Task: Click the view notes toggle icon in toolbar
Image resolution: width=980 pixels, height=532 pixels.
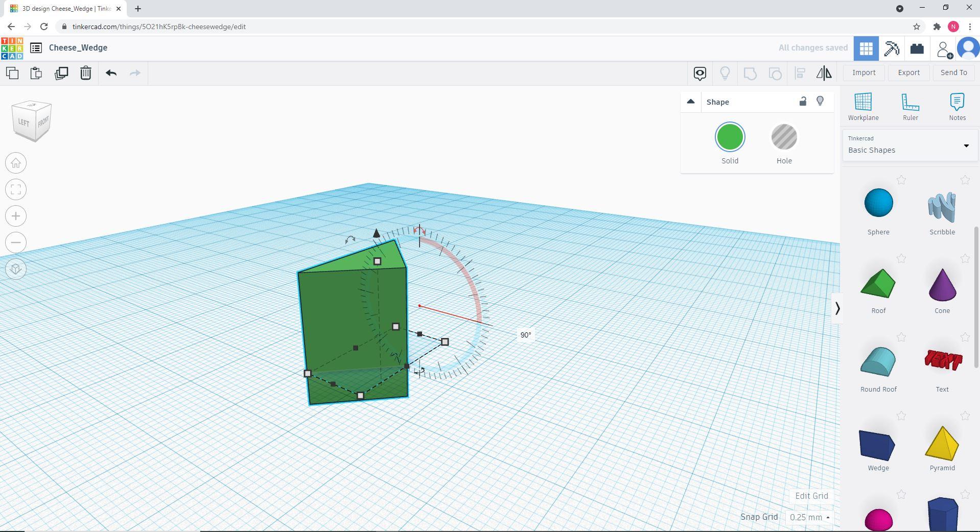Action: 700,73
